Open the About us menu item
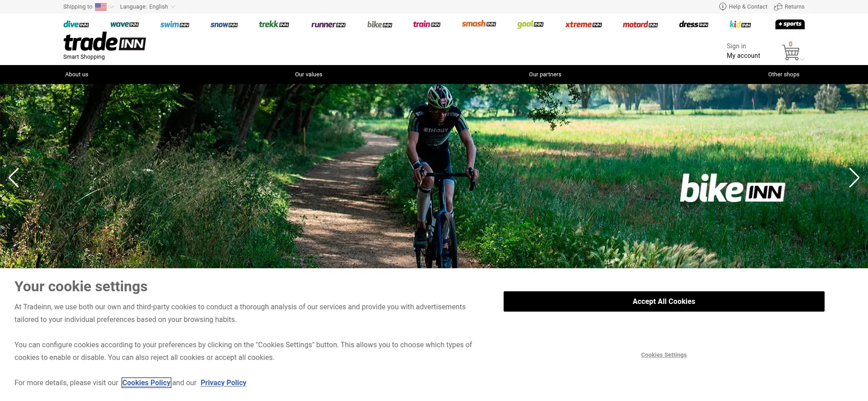This screenshot has height=401, width=868. [77, 75]
